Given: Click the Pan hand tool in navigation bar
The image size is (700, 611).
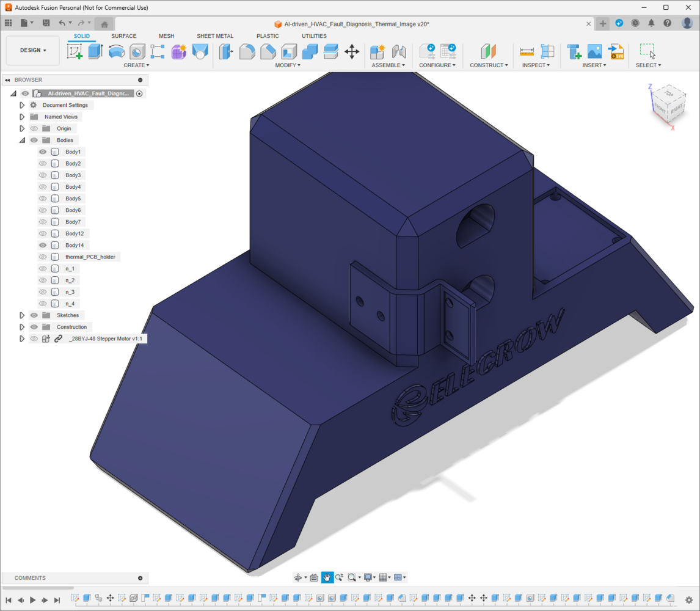Looking at the screenshot, I should (x=327, y=577).
